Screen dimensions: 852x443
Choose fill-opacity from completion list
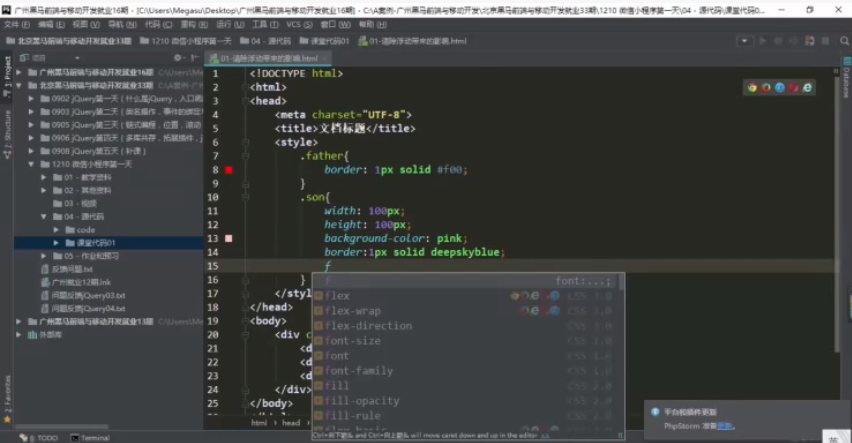[x=467, y=401]
